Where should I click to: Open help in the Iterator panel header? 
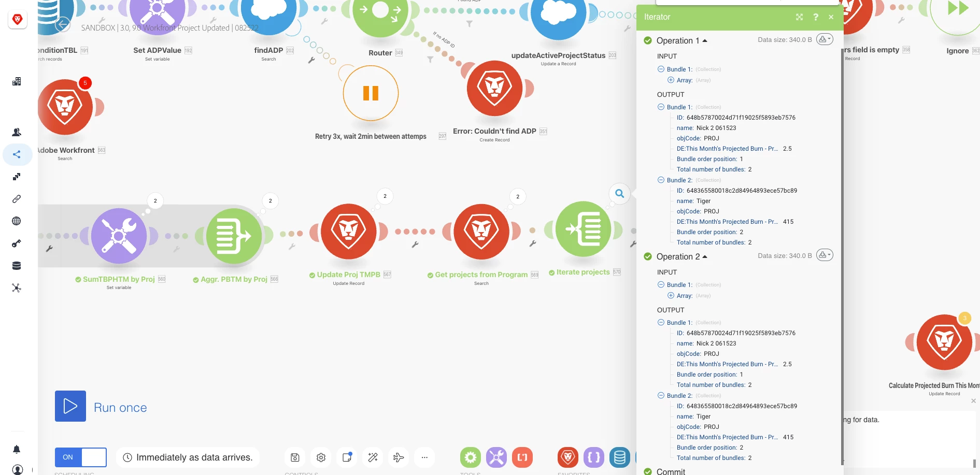point(816,17)
